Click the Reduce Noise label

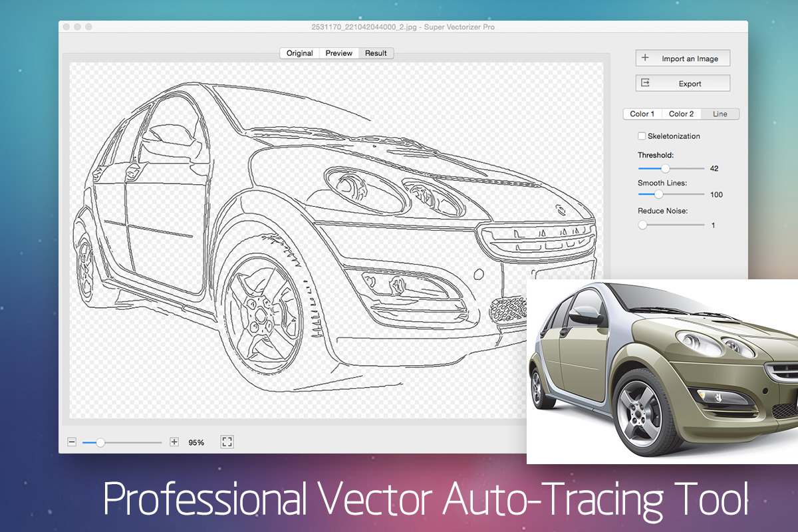[x=662, y=211]
